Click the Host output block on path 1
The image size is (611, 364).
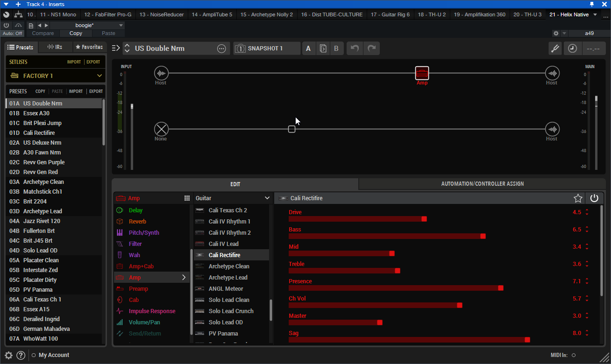[552, 73]
